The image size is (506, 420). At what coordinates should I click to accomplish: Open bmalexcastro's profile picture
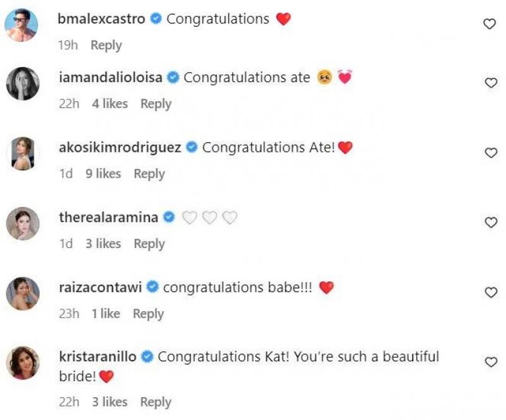click(22, 26)
